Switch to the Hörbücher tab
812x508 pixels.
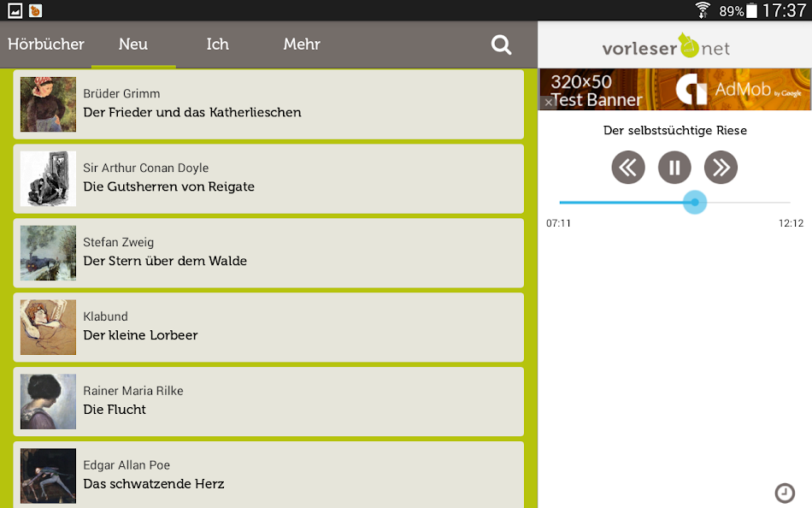(x=46, y=44)
